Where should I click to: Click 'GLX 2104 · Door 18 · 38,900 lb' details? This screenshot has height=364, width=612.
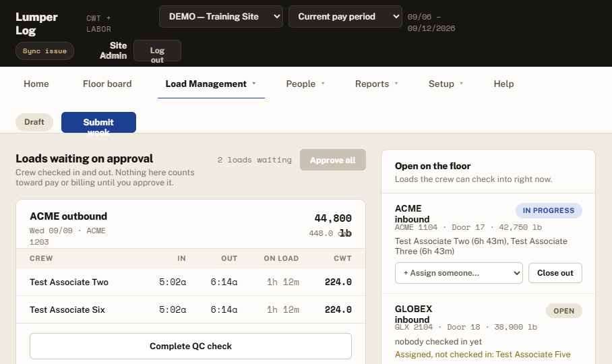[x=466, y=328]
